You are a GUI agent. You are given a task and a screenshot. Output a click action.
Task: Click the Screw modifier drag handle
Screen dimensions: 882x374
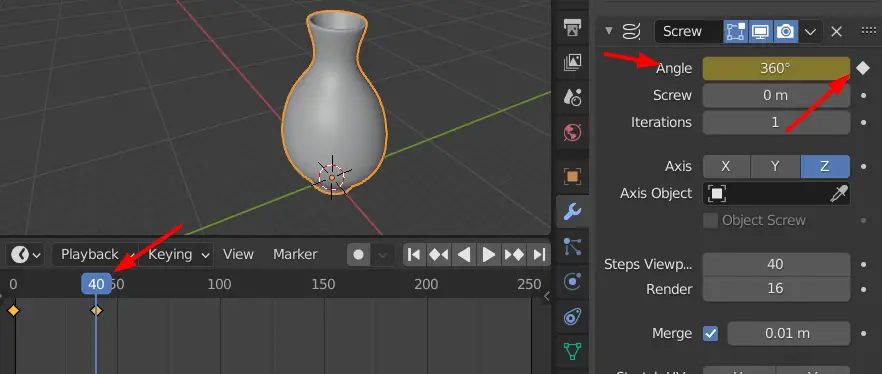868,31
